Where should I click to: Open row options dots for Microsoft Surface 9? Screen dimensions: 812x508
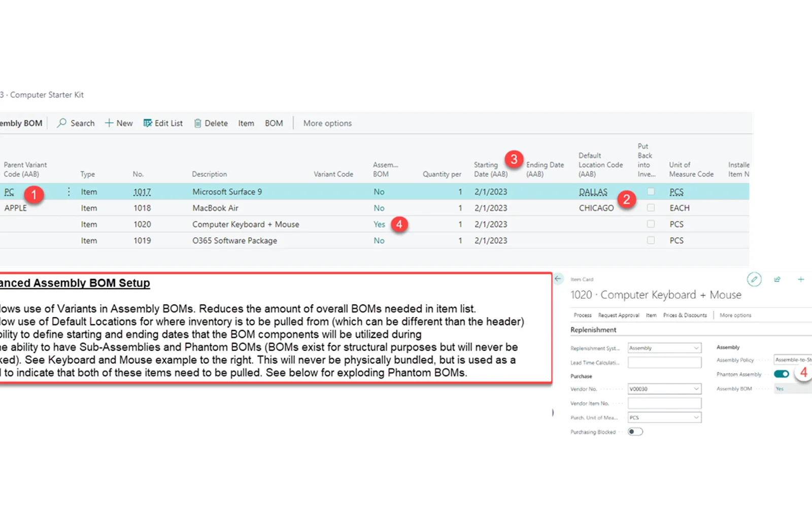[69, 192]
